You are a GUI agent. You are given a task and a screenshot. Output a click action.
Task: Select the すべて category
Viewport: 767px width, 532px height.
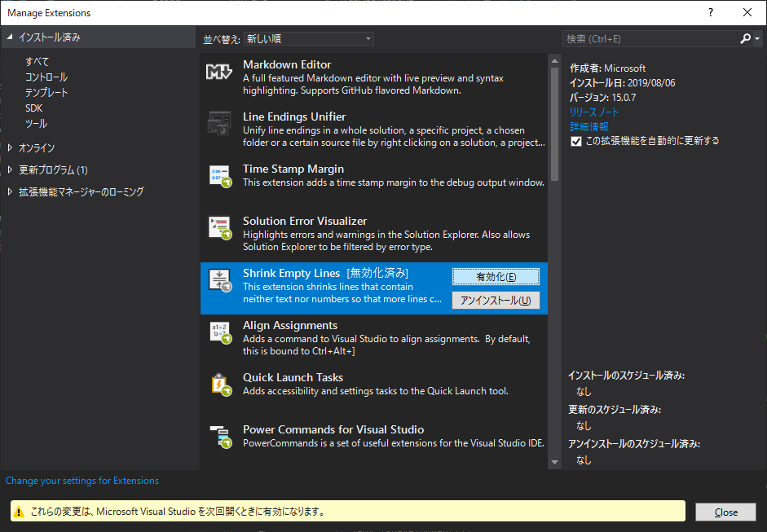coord(35,61)
